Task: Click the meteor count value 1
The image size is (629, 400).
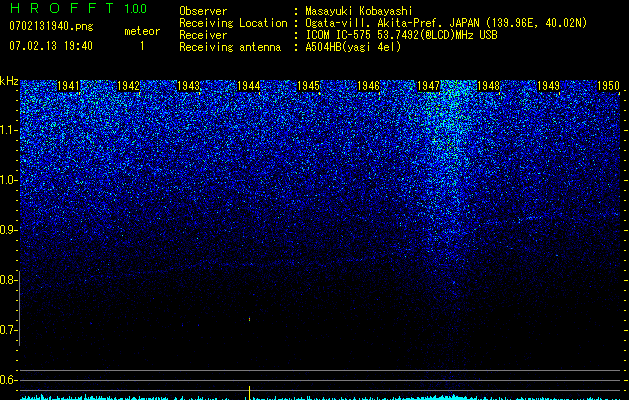Action: pyautogui.click(x=142, y=46)
